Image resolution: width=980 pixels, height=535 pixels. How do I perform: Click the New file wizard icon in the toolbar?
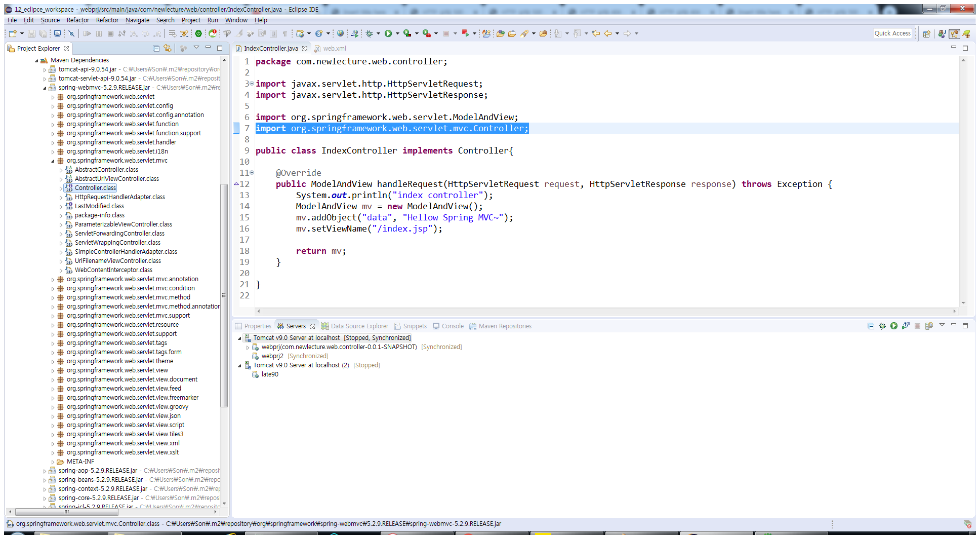13,33
